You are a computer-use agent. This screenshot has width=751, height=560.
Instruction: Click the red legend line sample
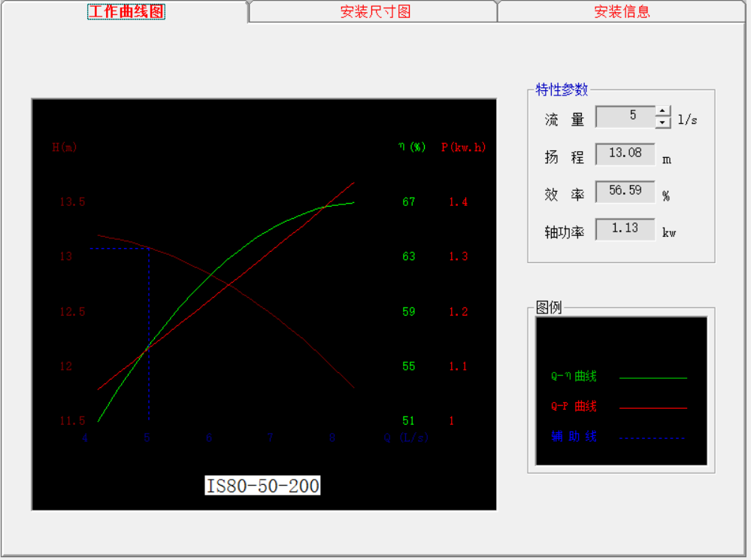pyautogui.click(x=653, y=408)
